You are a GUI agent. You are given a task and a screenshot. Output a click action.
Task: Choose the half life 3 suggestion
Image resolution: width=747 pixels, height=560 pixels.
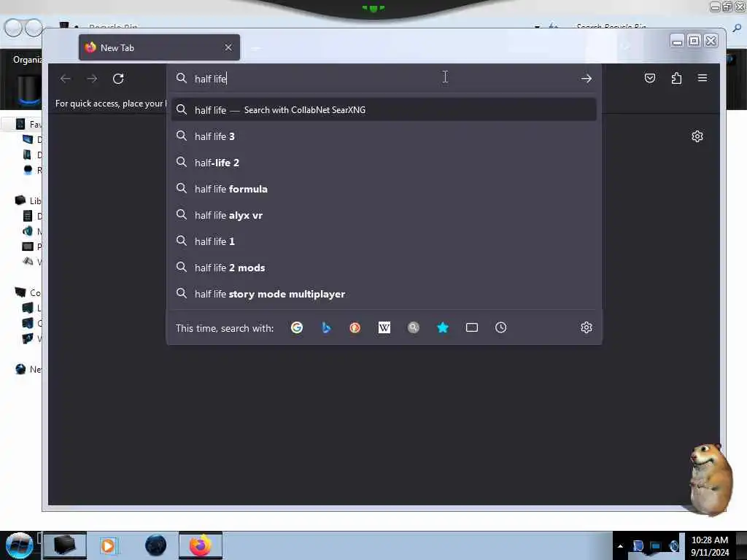(x=384, y=136)
